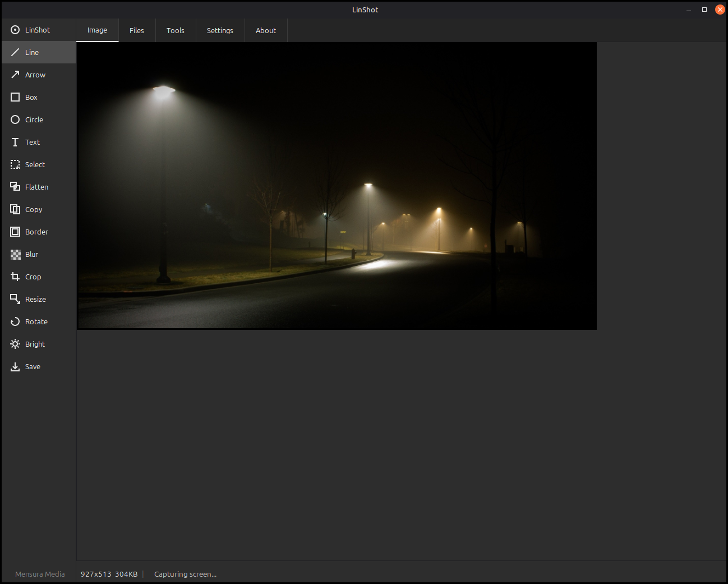728x584 pixels.
Task: Select the Arrow tool
Action: pyautogui.click(x=38, y=75)
